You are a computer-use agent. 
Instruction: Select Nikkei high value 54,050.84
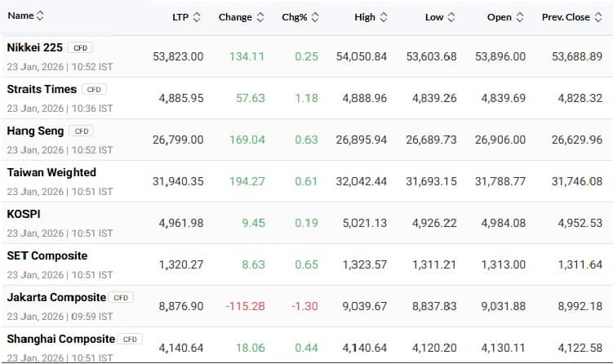[x=362, y=56]
